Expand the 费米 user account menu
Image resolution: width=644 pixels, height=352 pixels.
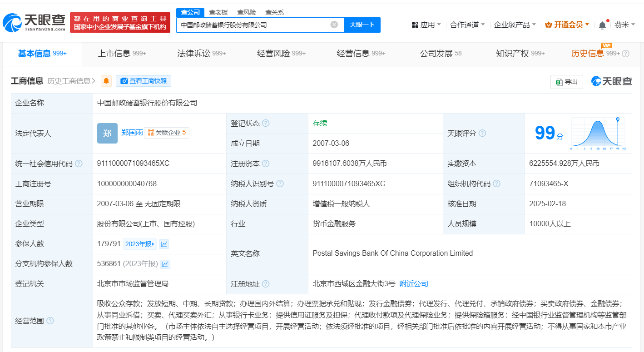(625, 25)
